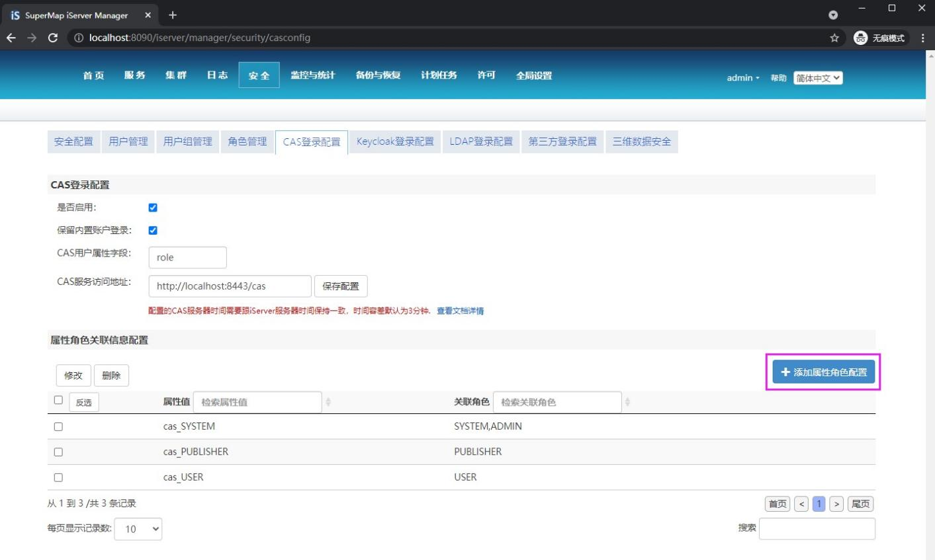Open the 简体中文 language dropdown
Viewport: 935px width, 560px height.
(x=819, y=78)
